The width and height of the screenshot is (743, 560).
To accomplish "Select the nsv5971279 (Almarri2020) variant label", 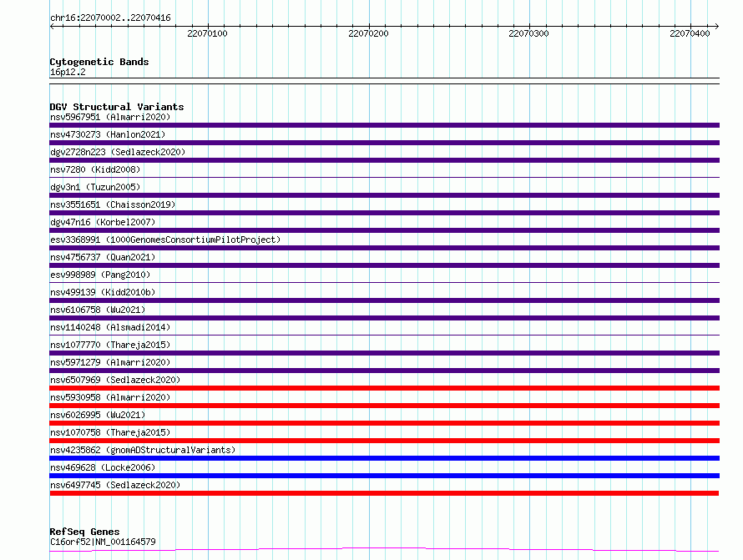I will pyautogui.click(x=110, y=362).
